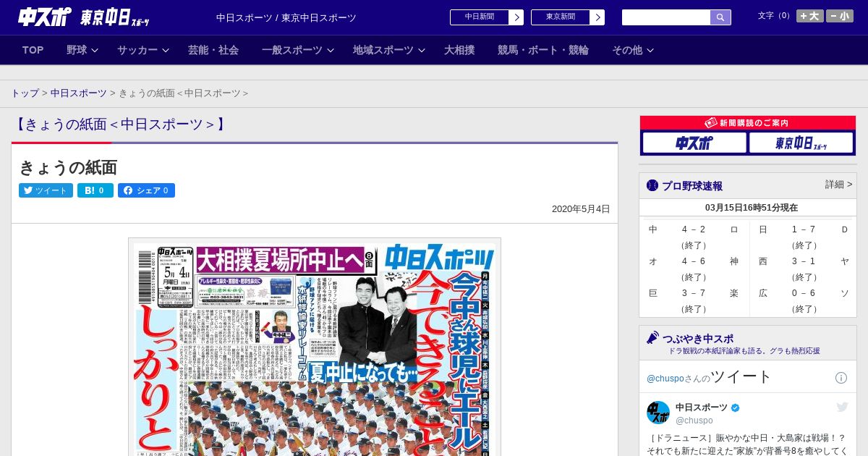Click the @chuspo timeline handle link
The image size is (868, 456).
665,379
